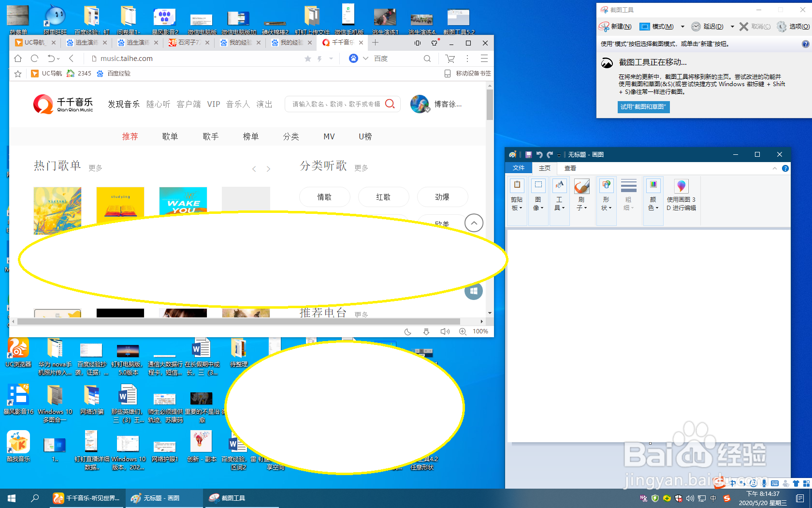Select the MV sub-navigation tab
The height and width of the screenshot is (508, 812).
[x=329, y=136]
